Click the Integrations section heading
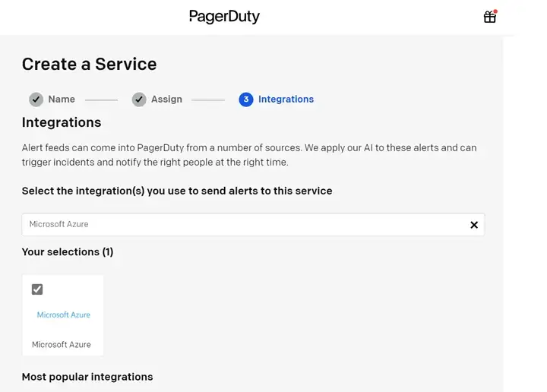 (x=62, y=122)
